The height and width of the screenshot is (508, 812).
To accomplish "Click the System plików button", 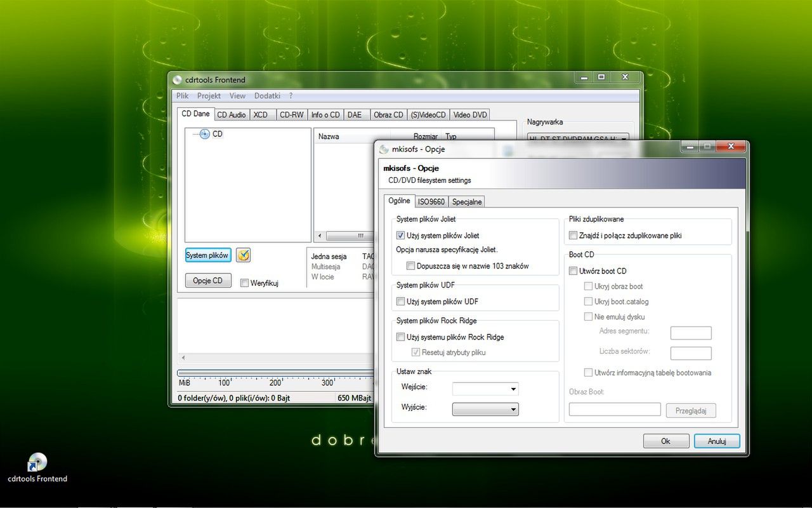I will click(208, 255).
